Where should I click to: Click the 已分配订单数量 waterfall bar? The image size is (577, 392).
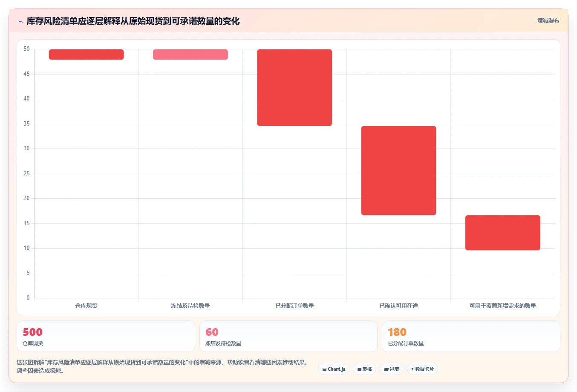294,88
